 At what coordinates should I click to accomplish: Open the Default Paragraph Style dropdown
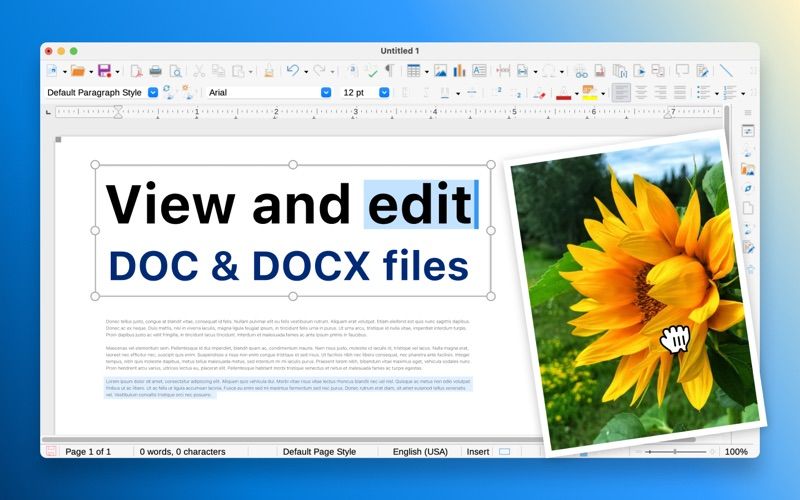153,92
